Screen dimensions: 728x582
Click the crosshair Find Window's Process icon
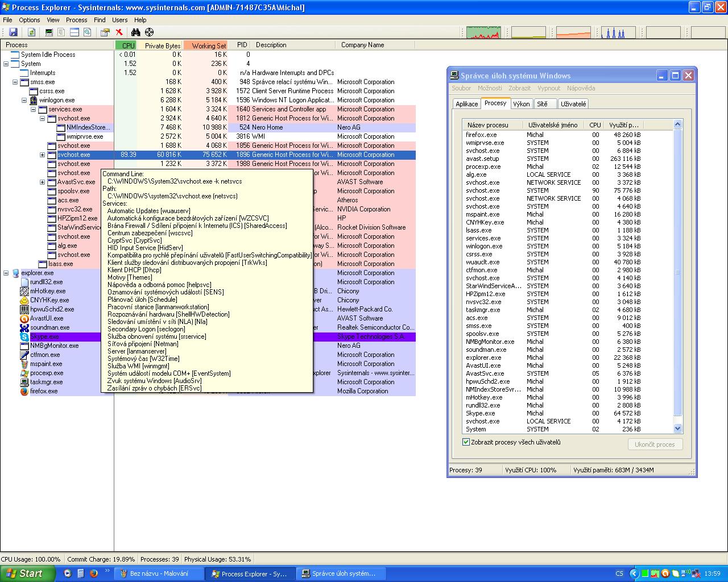(x=149, y=32)
